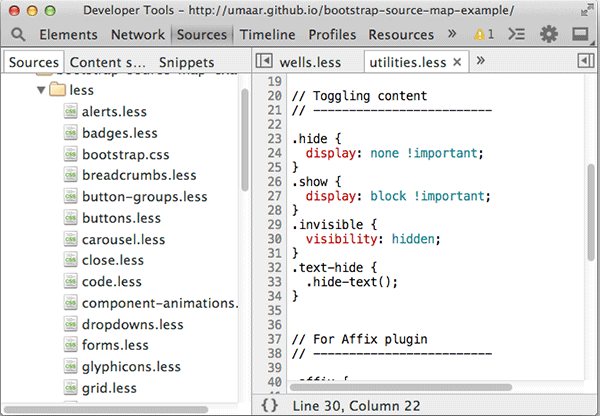Click the '// Toggling content' comment
This screenshot has width=600, height=416.
tap(359, 96)
